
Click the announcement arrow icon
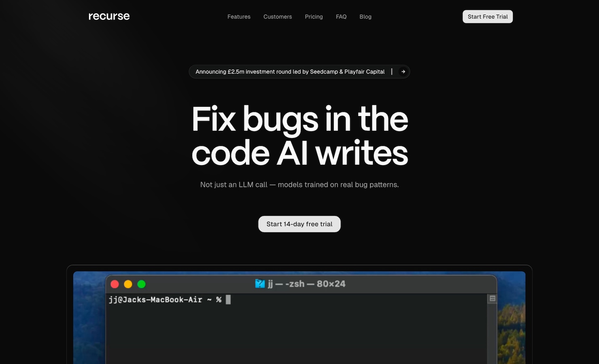(x=403, y=72)
